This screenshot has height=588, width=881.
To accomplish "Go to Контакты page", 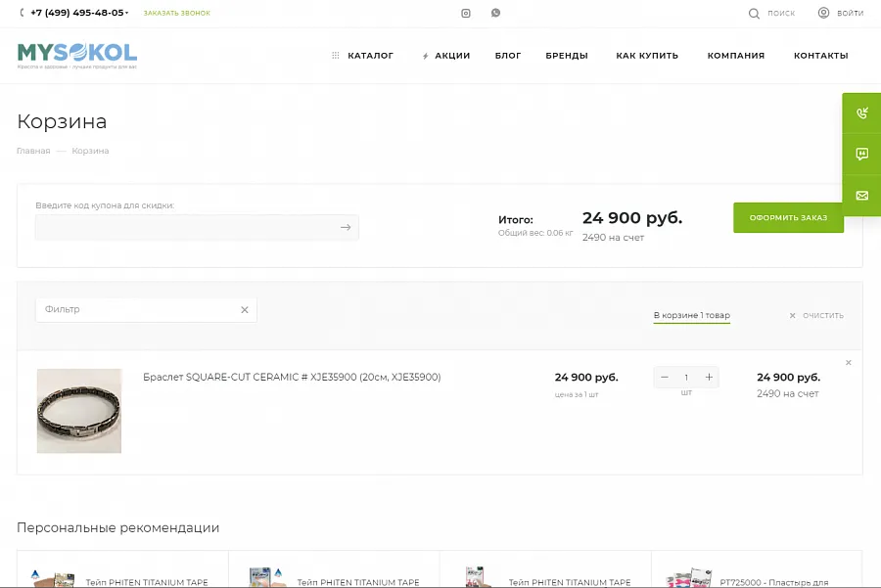I will (x=821, y=56).
